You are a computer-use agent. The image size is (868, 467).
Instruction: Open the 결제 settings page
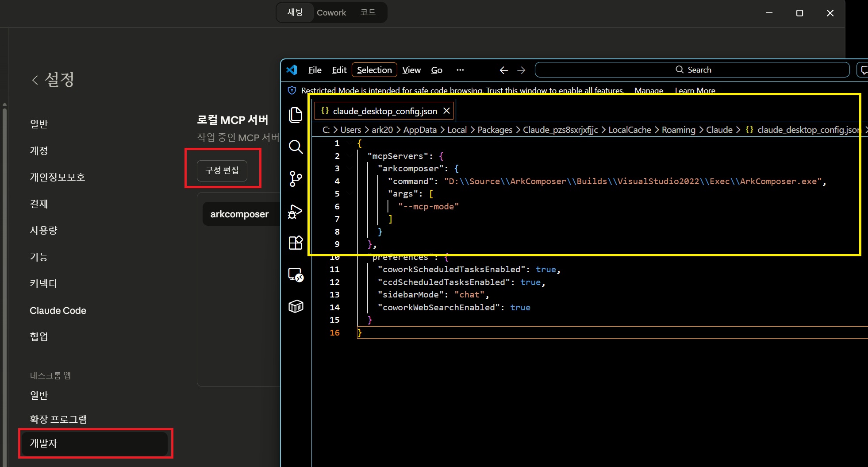[39, 204]
